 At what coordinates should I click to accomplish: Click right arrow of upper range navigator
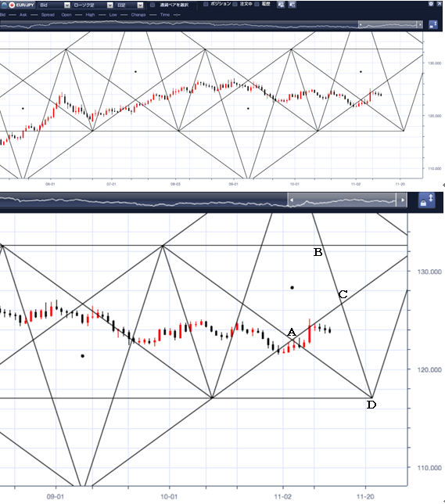pos(420,24)
